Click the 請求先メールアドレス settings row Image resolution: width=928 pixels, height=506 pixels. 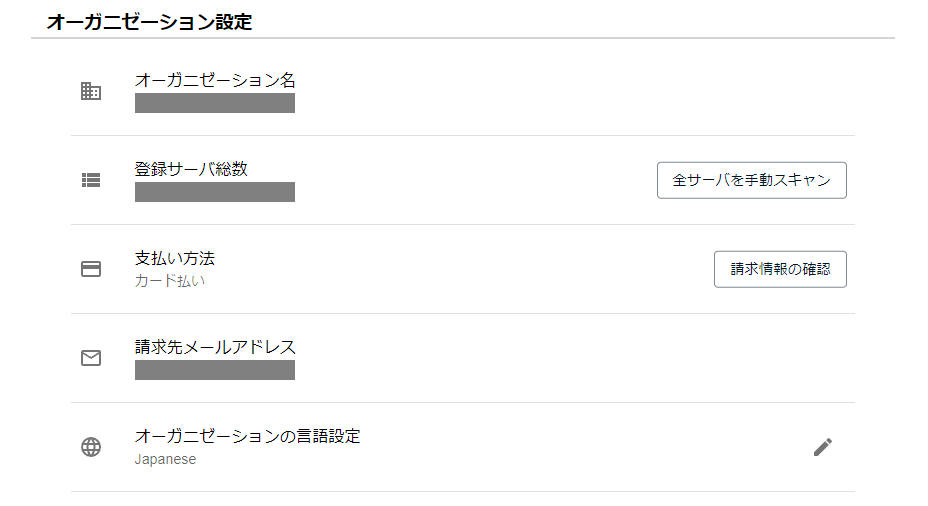[x=463, y=358]
